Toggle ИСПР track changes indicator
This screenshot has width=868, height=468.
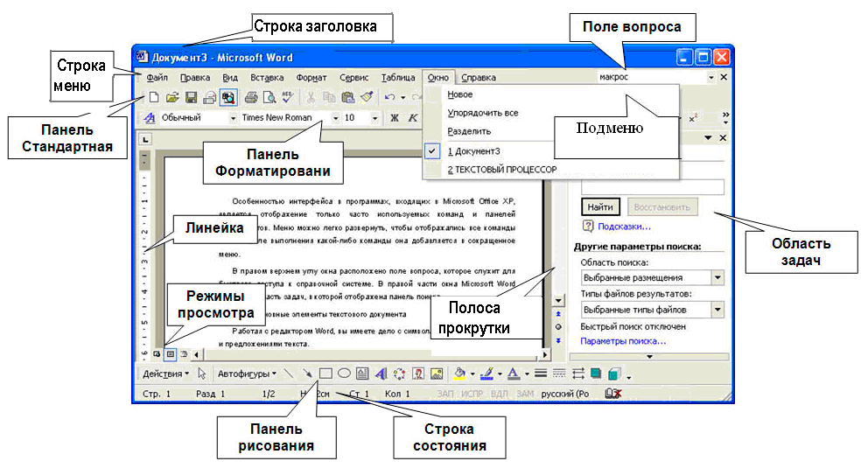click(x=472, y=394)
